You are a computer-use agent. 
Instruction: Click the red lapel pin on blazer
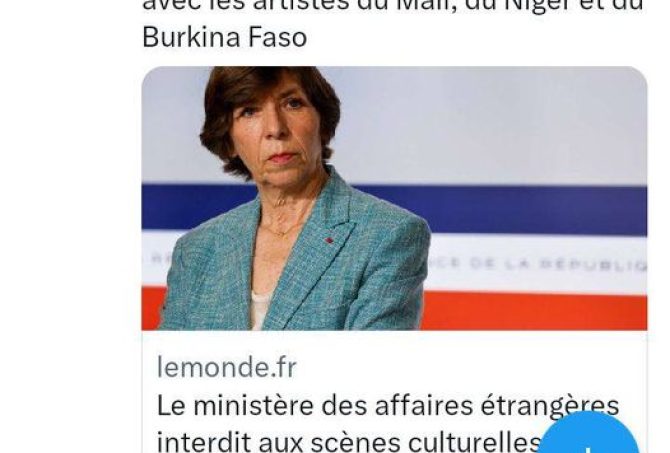(x=329, y=240)
